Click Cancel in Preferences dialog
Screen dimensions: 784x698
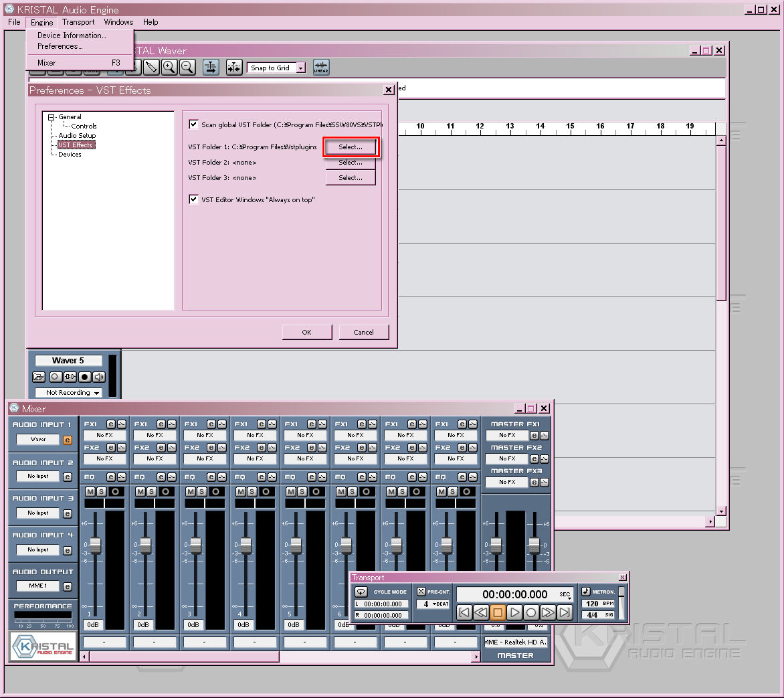[x=363, y=332]
